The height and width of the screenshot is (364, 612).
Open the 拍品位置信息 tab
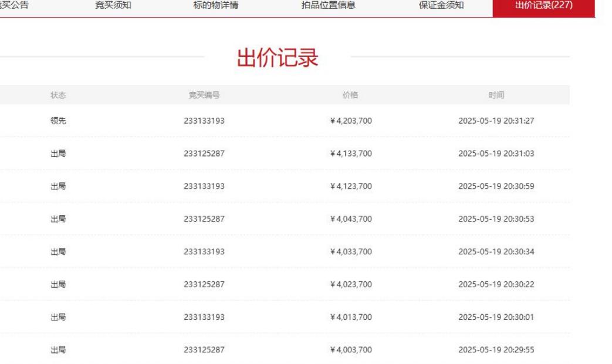point(328,5)
